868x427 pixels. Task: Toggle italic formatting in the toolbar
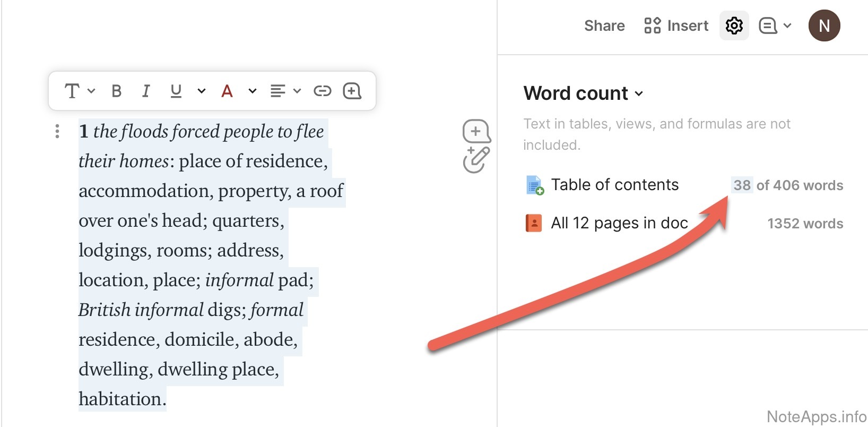[146, 91]
